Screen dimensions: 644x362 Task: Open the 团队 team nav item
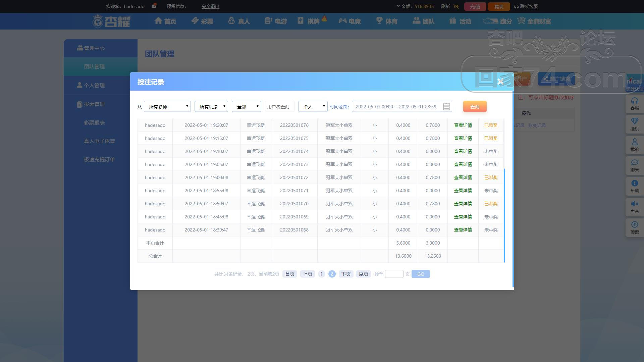(423, 21)
